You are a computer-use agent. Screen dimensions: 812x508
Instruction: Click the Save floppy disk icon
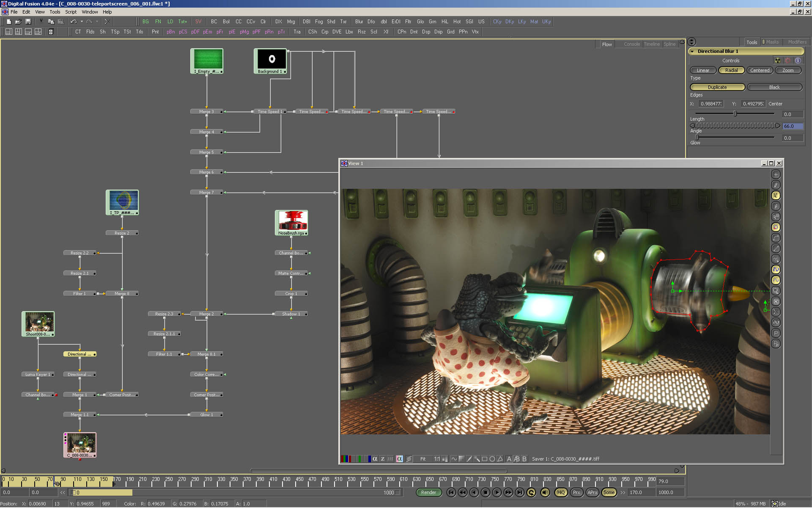point(28,22)
